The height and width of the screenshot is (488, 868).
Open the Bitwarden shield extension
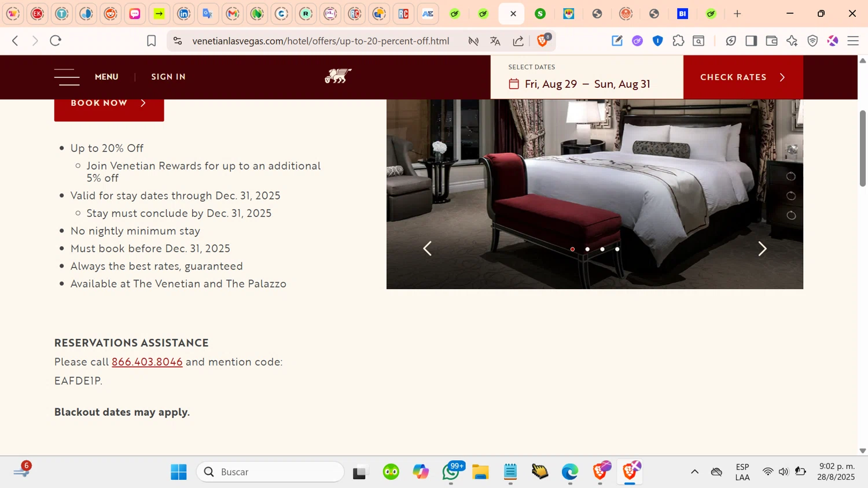tap(658, 40)
